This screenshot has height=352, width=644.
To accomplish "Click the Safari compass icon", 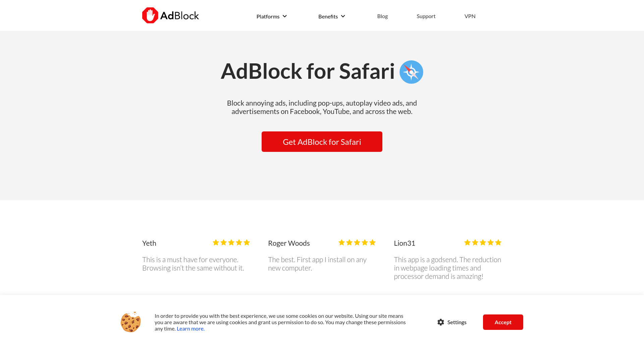I will click(x=411, y=72).
